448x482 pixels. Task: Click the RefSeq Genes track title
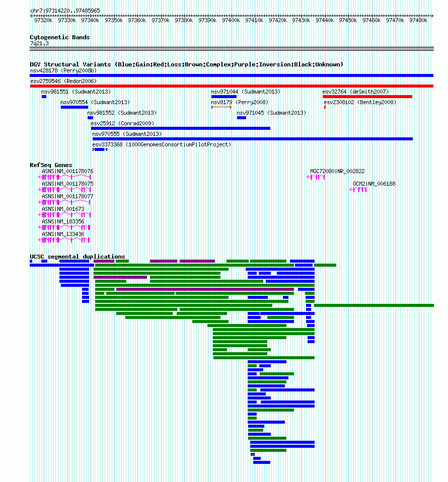click(x=51, y=165)
